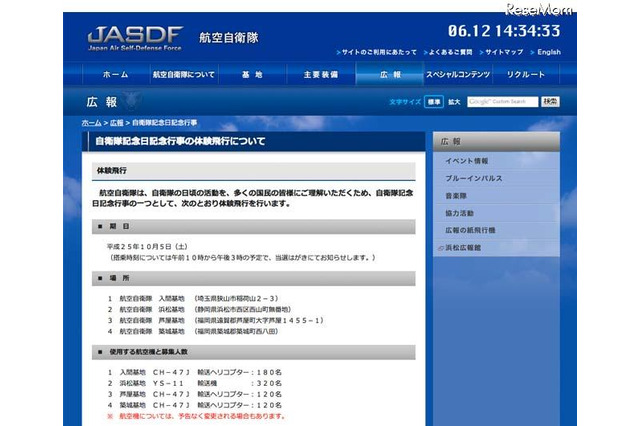The image size is (640, 426).
Task: Click the 航空自衛隊 header title
Action: [229, 38]
